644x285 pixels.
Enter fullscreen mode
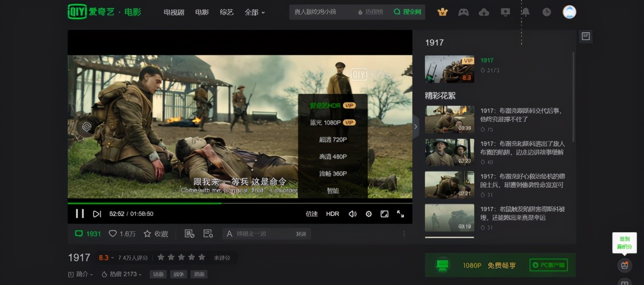[400, 214]
